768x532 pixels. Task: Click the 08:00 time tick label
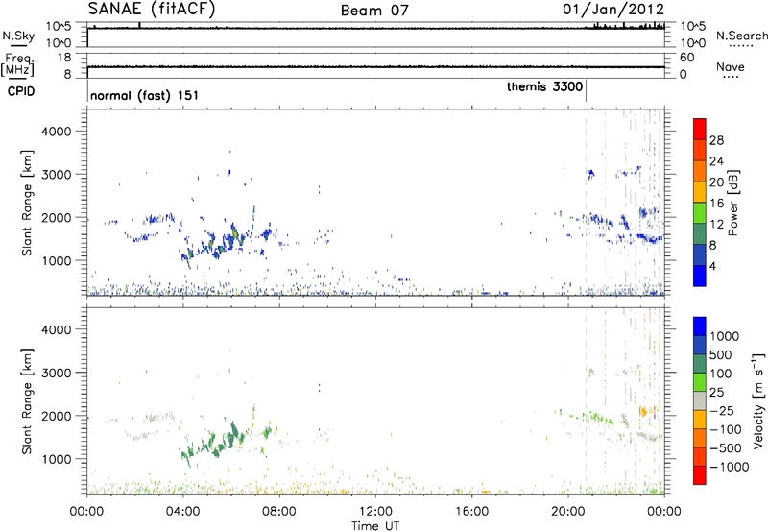279,512
